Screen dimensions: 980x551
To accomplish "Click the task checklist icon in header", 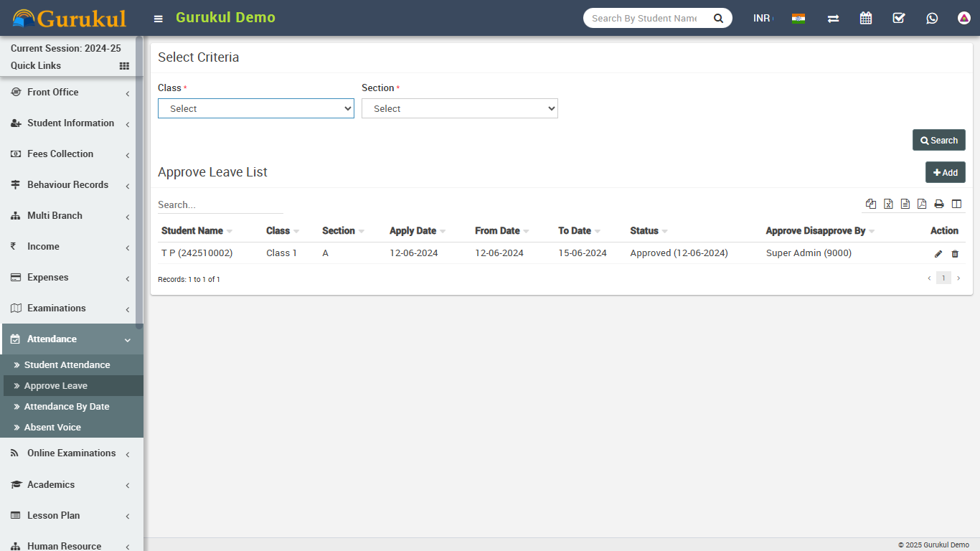I will pyautogui.click(x=899, y=18).
